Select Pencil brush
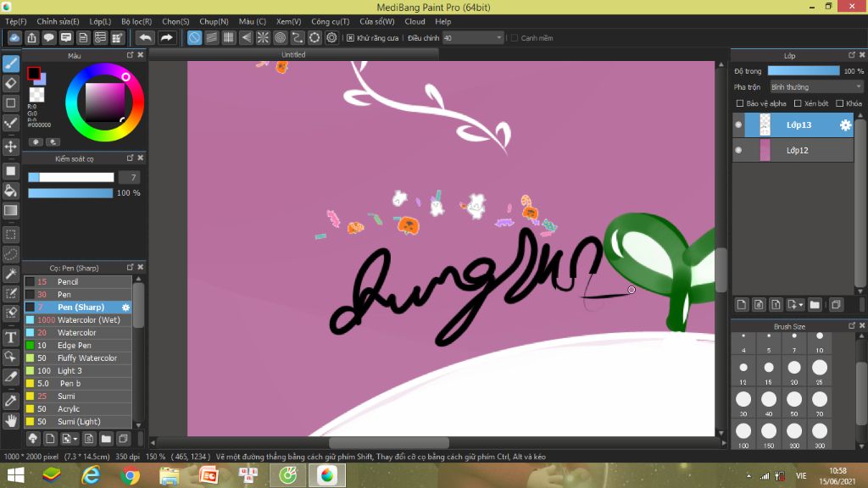This screenshot has height=488, width=868. (x=78, y=281)
